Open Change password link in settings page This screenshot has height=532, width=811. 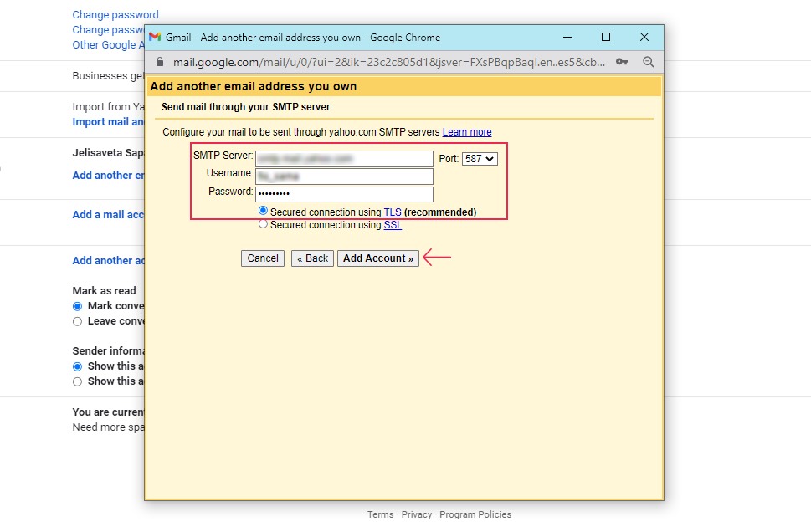pos(115,14)
